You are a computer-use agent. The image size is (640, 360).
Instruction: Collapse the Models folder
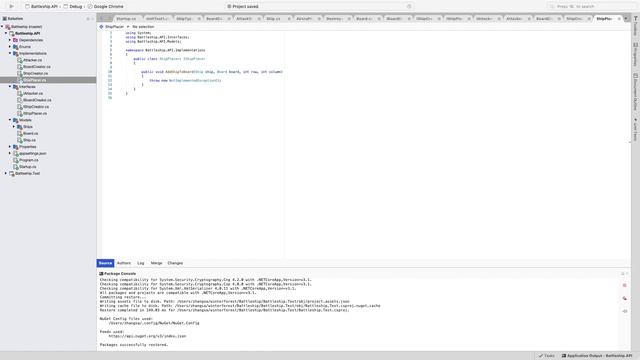click(x=10, y=120)
